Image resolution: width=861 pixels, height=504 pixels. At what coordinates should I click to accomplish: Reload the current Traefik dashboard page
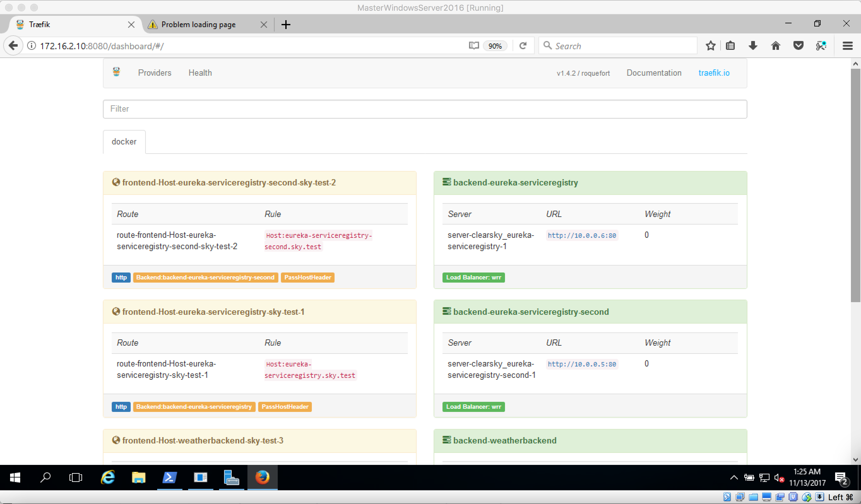click(x=523, y=46)
